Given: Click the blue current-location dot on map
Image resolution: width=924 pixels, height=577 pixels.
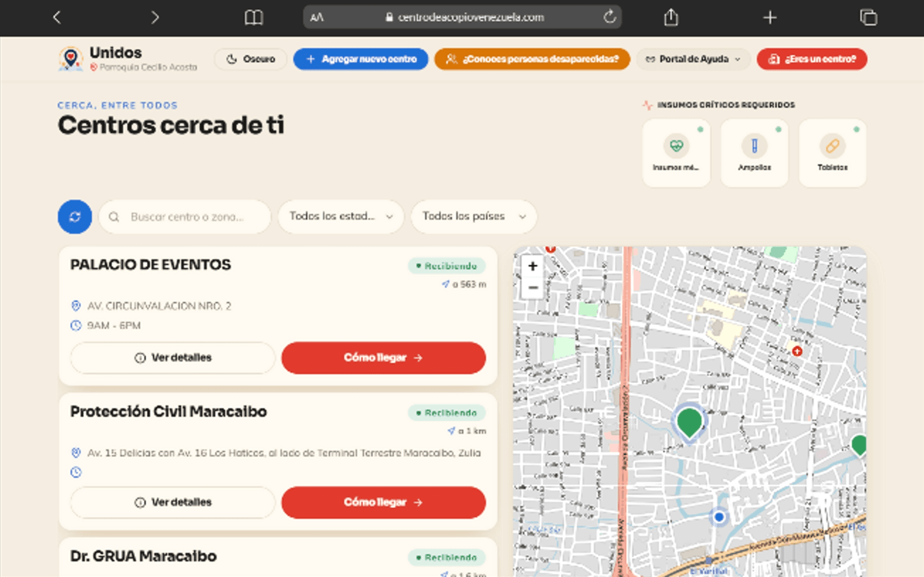Looking at the screenshot, I should (719, 517).
